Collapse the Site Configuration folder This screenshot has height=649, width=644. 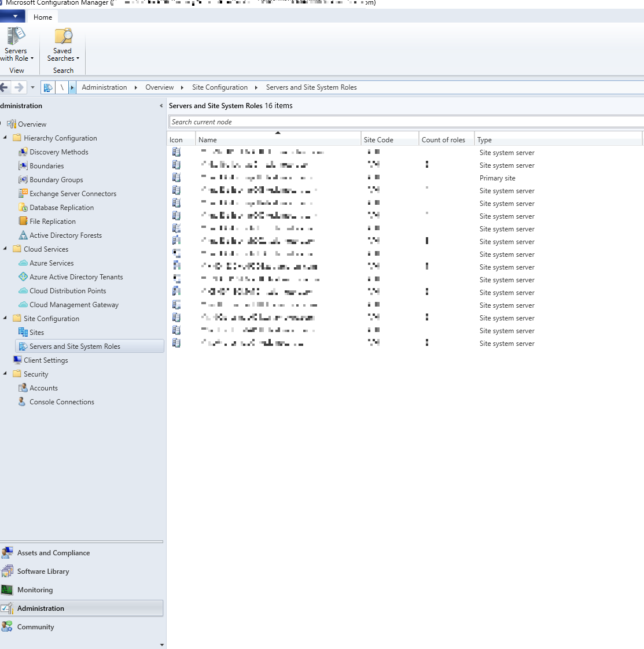[5, 318]
